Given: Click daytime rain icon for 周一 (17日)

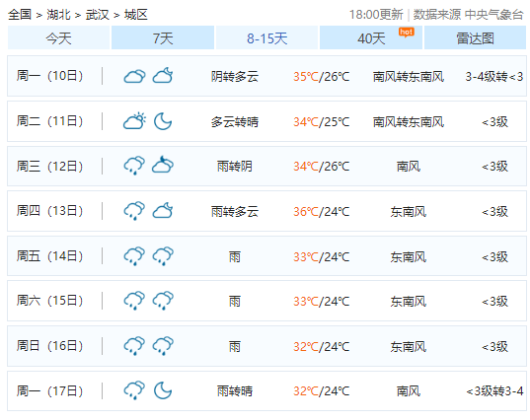Looking at the screenshot, I should tap(134, 390).
